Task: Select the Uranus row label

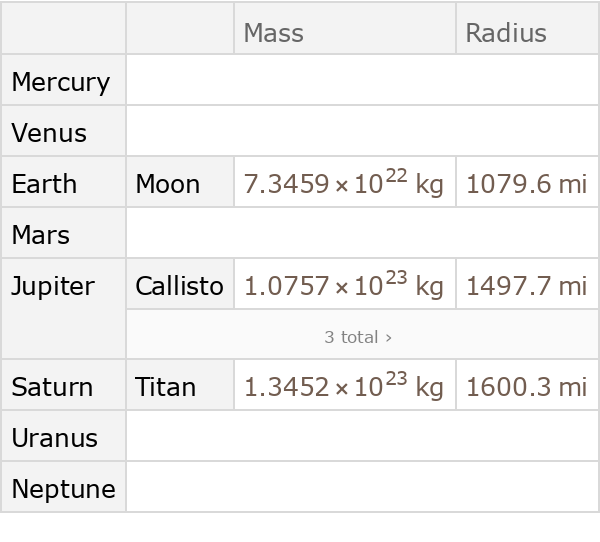Action: click(x=55, y=438)
